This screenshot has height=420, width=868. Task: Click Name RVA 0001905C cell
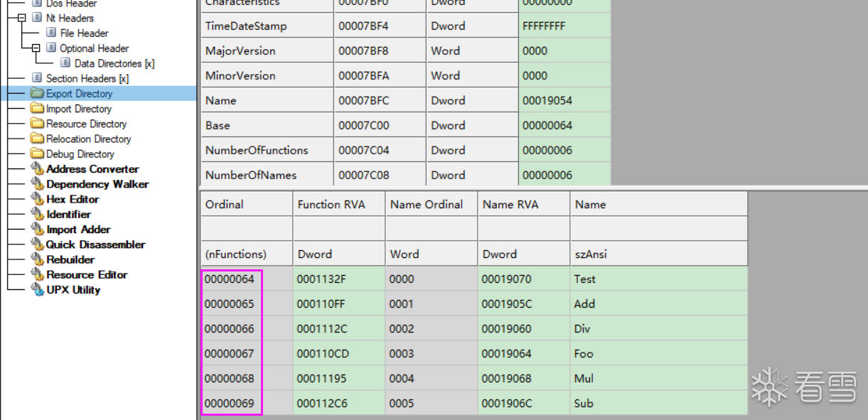pos(524,303)
